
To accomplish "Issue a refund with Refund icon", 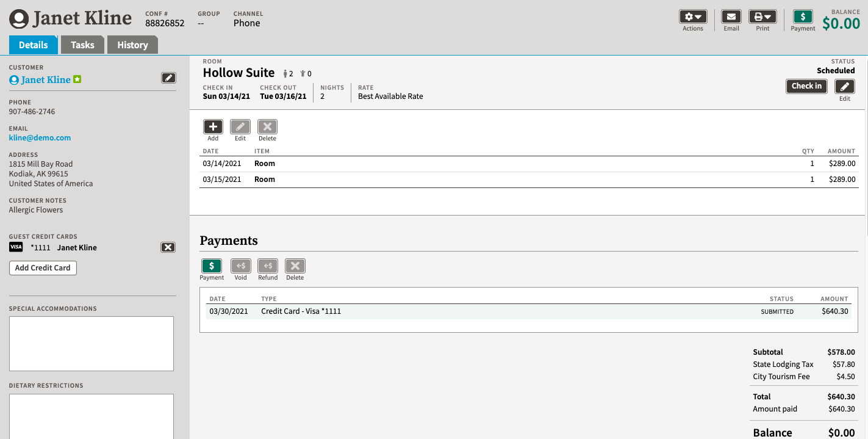I will point(267,266).
